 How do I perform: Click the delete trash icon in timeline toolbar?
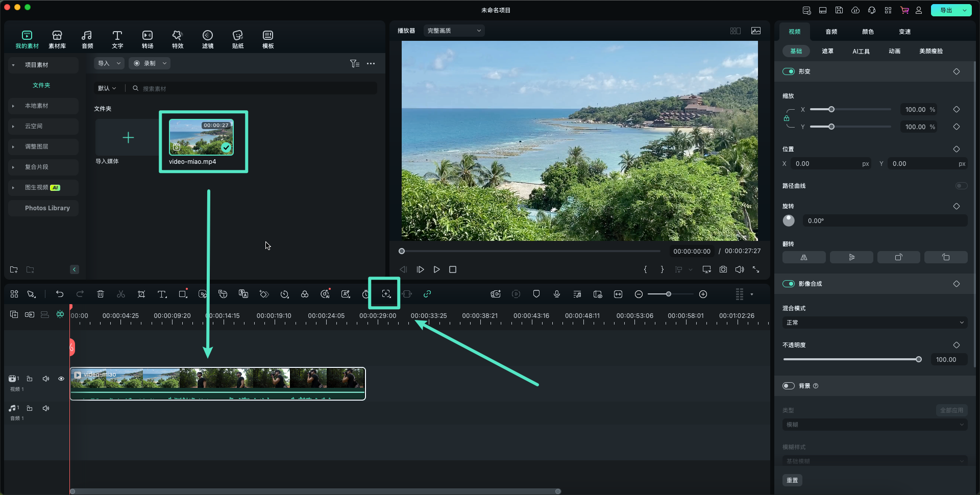pos(101,294)
